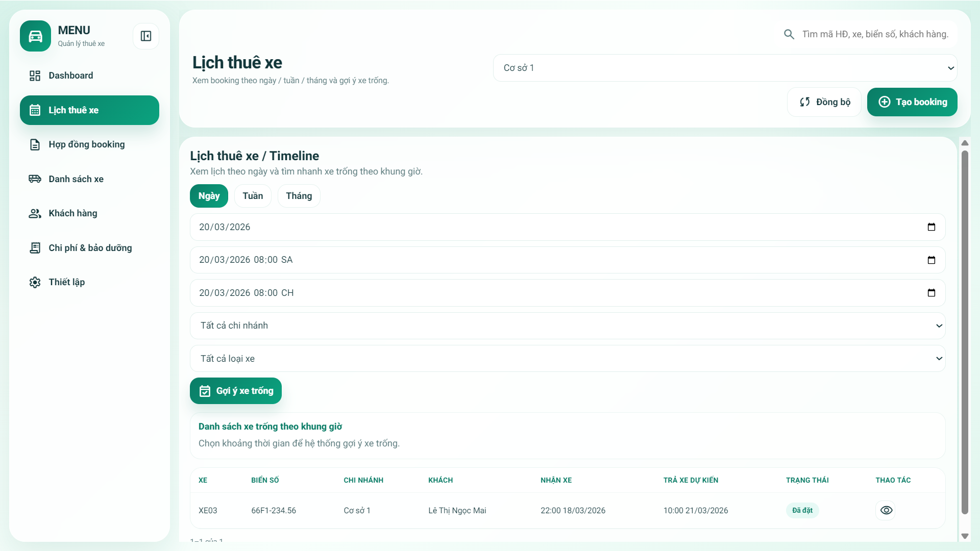Image resolution: width=980 pixels, height=551 pixels.
Task: Click the Gợi ý xe trống button
Action: click(235, 391)
